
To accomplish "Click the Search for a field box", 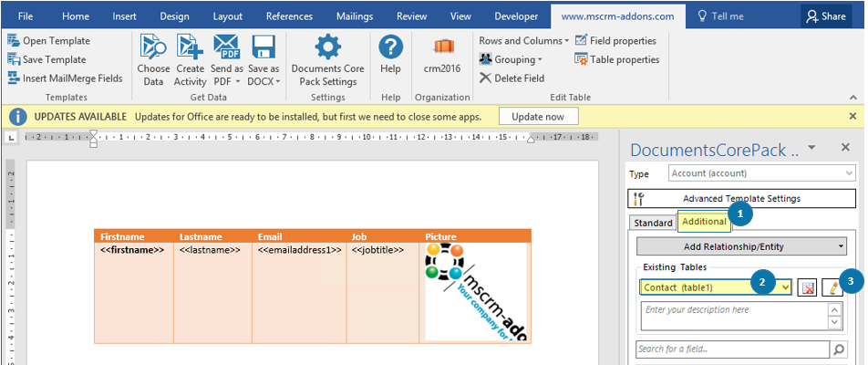I will pyautogui.click(x=732, y=349).
